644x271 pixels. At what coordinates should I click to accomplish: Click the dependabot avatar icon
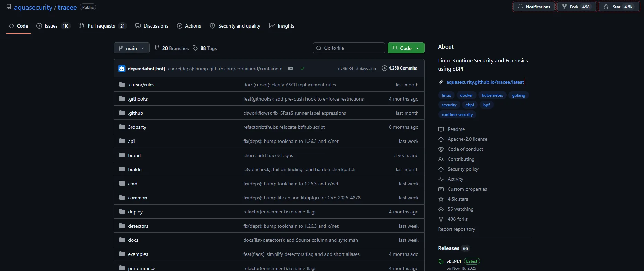pyautogui.click(x=122, y=69)
